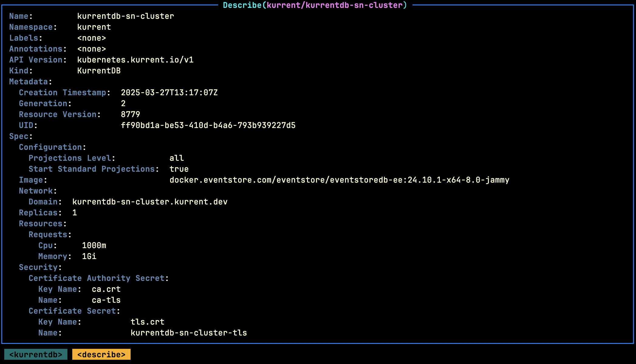Select the ca.crt Key Name entry
Viewport: 636px width, 364px height.
pyautogui.click(x=106, y=289)
